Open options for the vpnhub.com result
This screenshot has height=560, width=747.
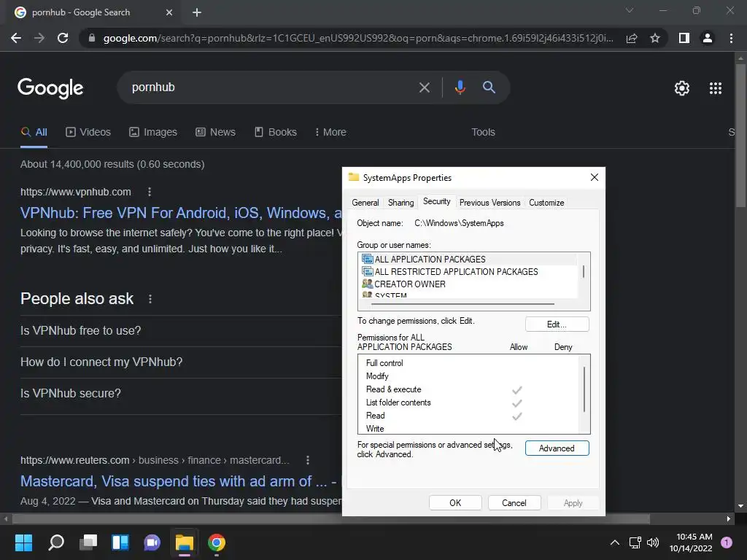click(x=150, y=192)
